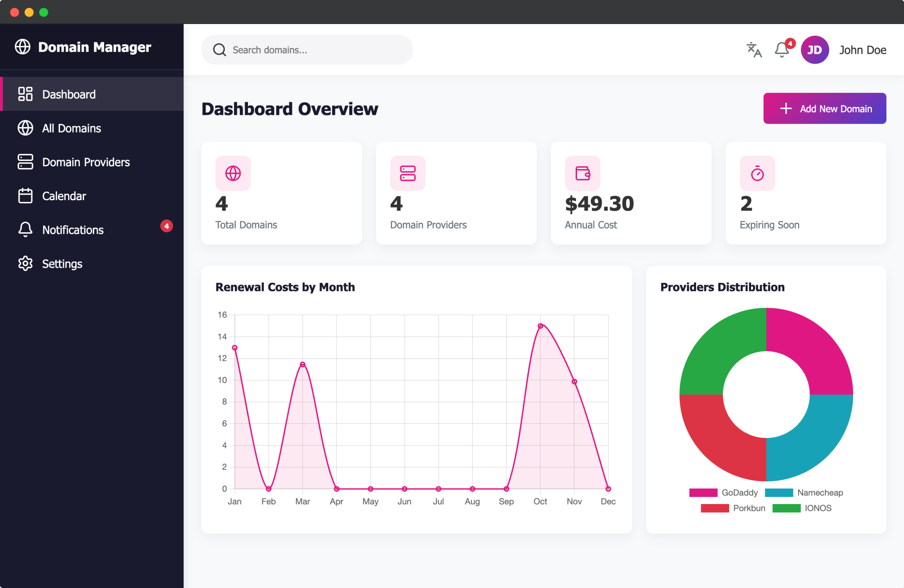This screenshot has height=588, width=904.
Task: Go to Domain Providers sidebar item
Action: 86,162
